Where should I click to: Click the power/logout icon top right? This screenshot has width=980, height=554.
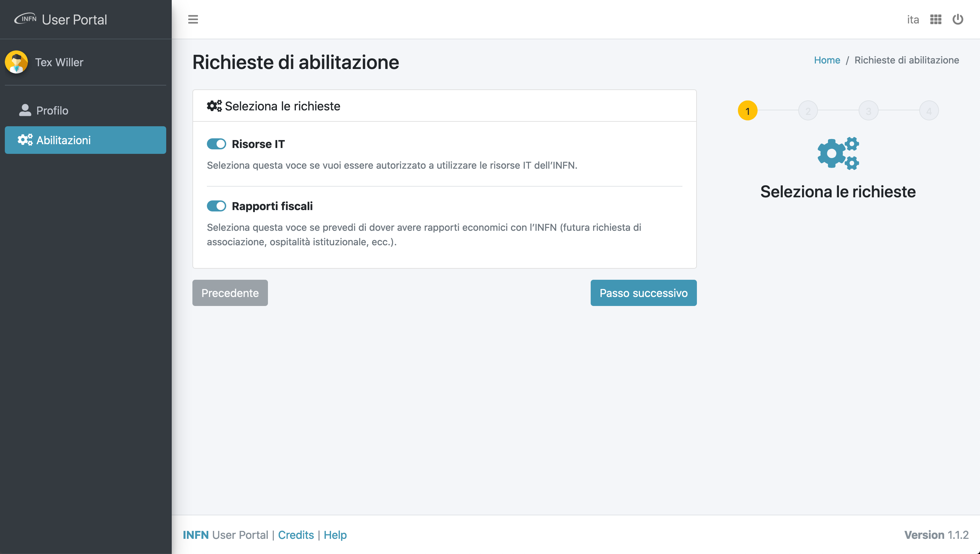(x=958, y=19)
